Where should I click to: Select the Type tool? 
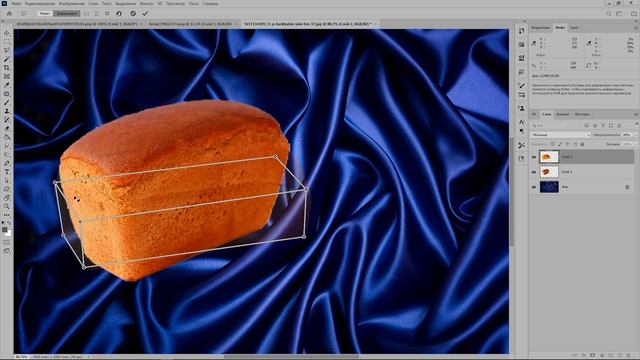tap(7, 172)
